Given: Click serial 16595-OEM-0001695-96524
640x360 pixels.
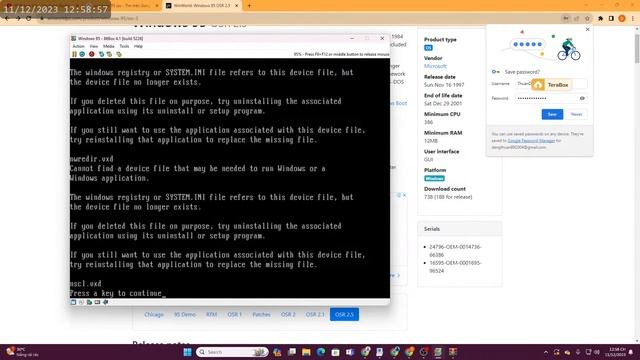Looking at the screenshot, I should pos(455,267).
